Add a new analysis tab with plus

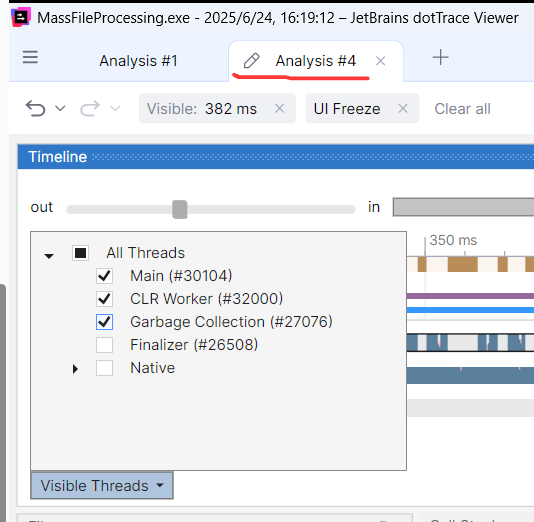[x=440, y=57]
